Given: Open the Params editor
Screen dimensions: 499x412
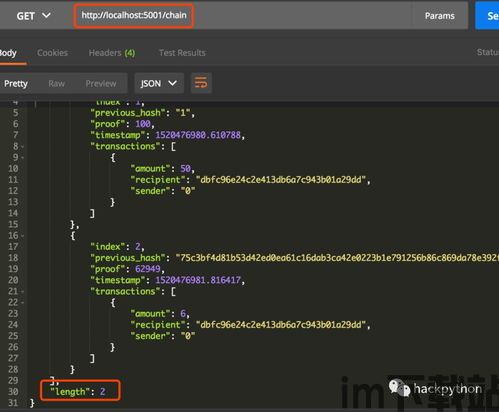Looking at the screenshot, I should coord(439,16).
